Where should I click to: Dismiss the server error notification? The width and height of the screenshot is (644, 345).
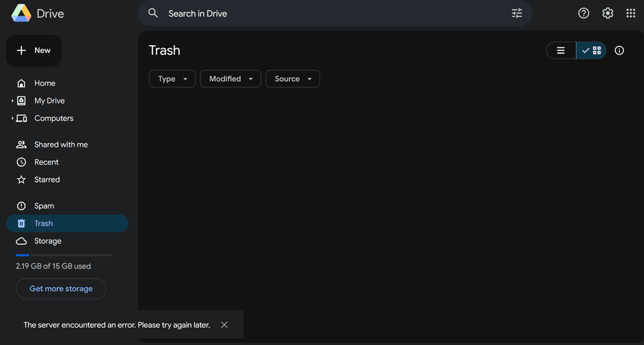pyautogui.click(x=225, y=325)
